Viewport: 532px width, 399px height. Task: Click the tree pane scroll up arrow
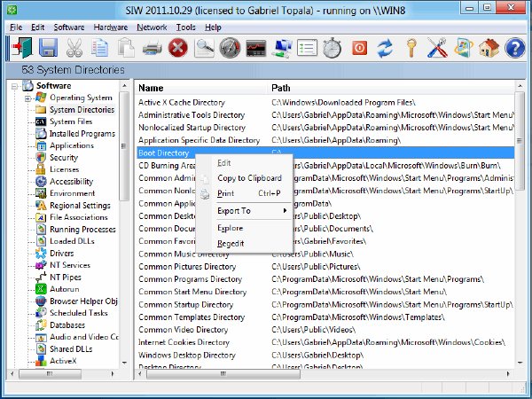[x=124, y=86]
